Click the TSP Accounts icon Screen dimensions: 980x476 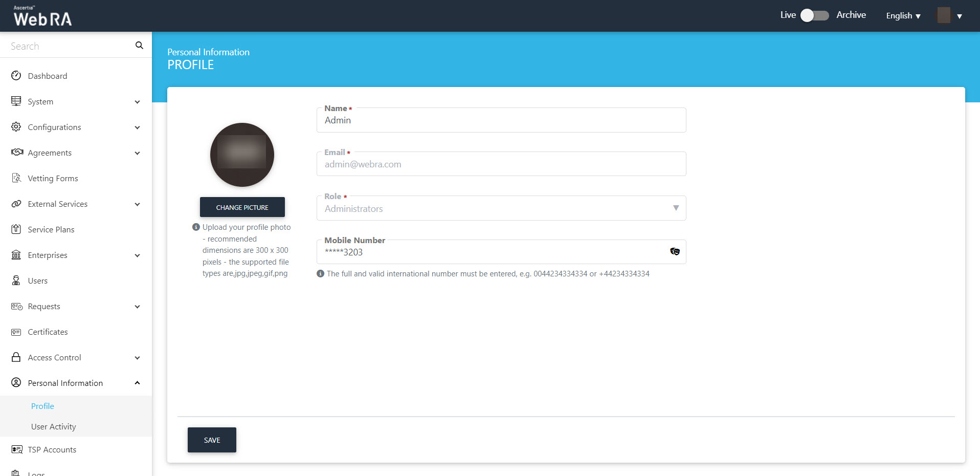pyautogui.click(x=16, y=449)
